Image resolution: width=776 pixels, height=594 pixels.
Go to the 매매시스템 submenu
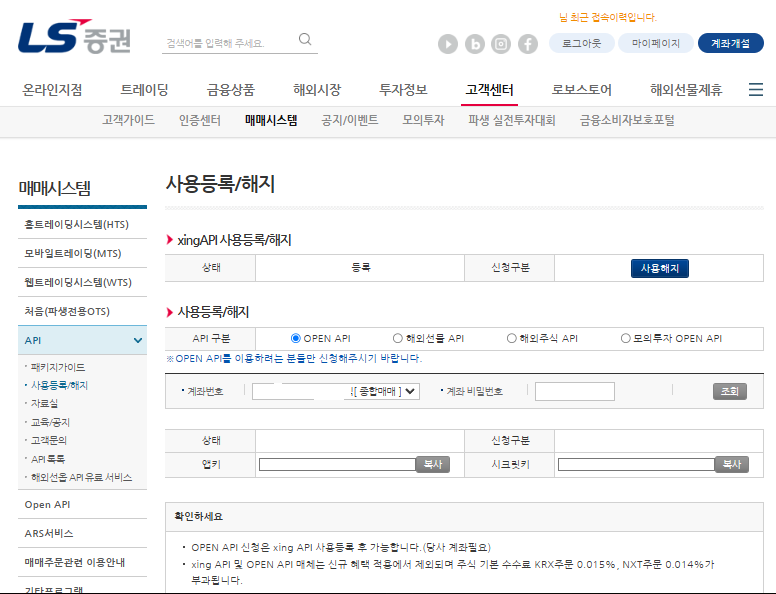tap(271, 120)
